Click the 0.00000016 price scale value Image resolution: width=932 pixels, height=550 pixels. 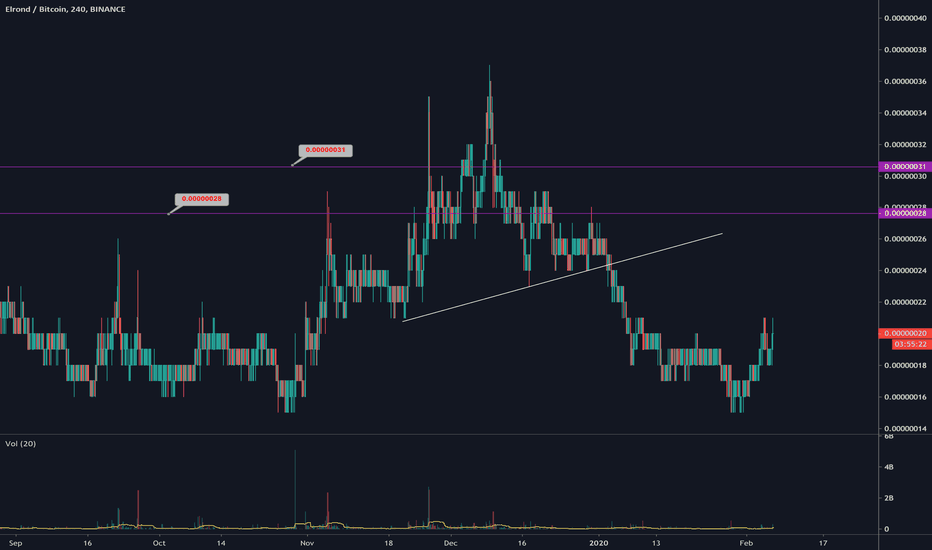coord(905,397)
